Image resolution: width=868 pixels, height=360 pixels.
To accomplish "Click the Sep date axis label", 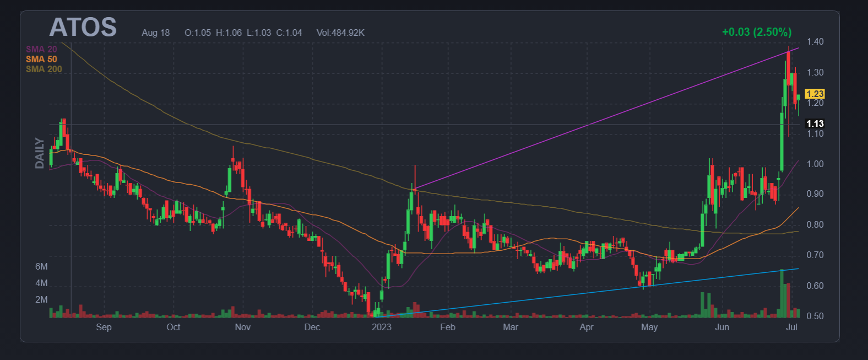I will 104,327.
